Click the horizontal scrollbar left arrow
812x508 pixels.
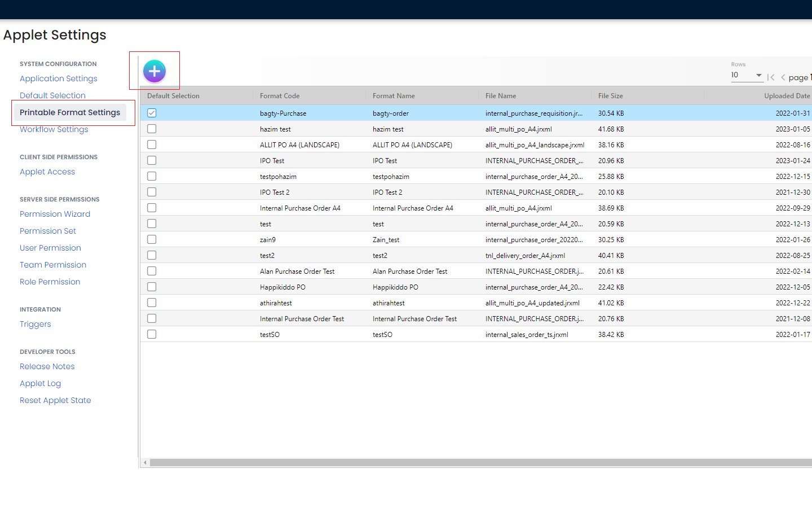pyautogui.click(x=145, y=463)
